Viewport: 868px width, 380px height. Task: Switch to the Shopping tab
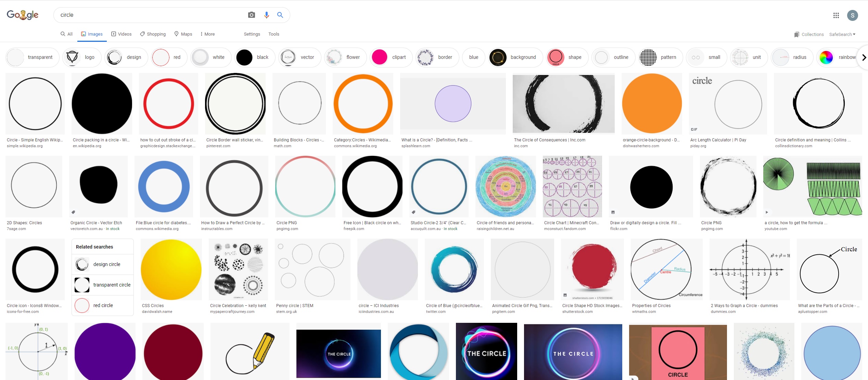[153, 34]
